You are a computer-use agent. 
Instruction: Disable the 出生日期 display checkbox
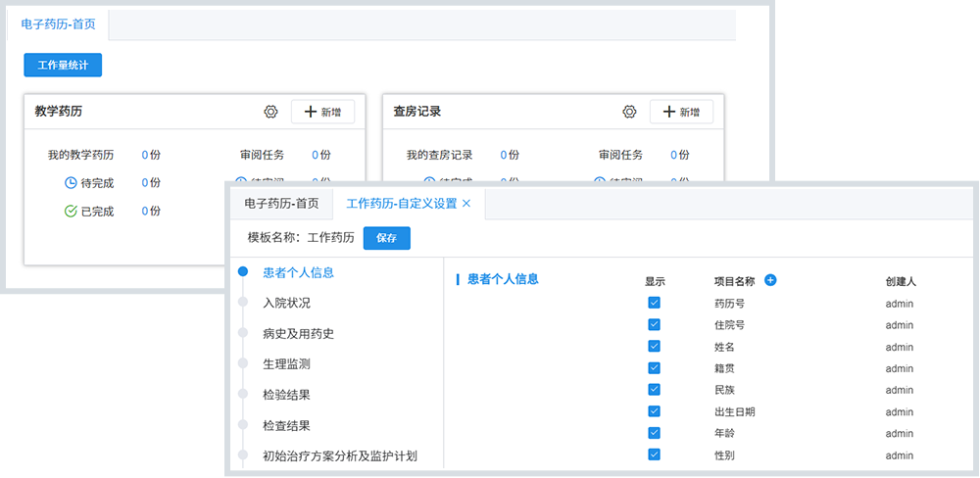(x=654, y=411)
